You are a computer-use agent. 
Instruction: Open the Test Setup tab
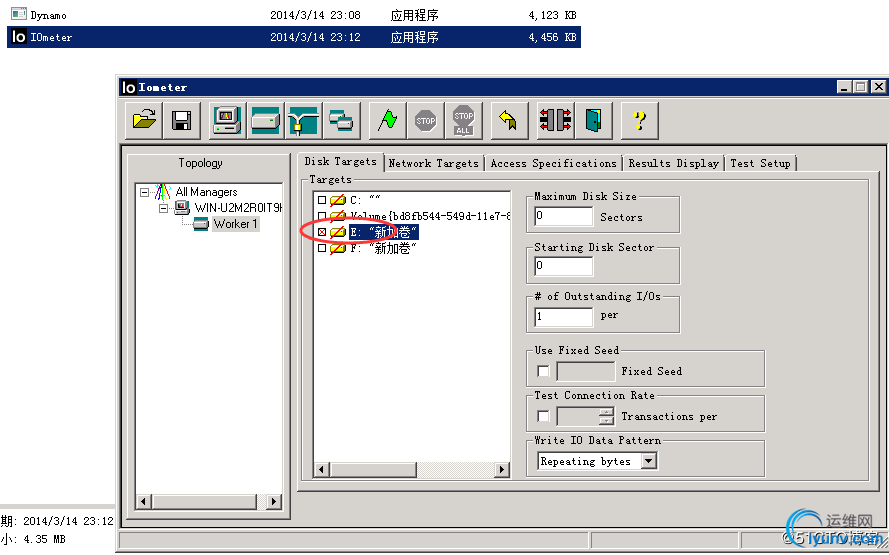760,163
